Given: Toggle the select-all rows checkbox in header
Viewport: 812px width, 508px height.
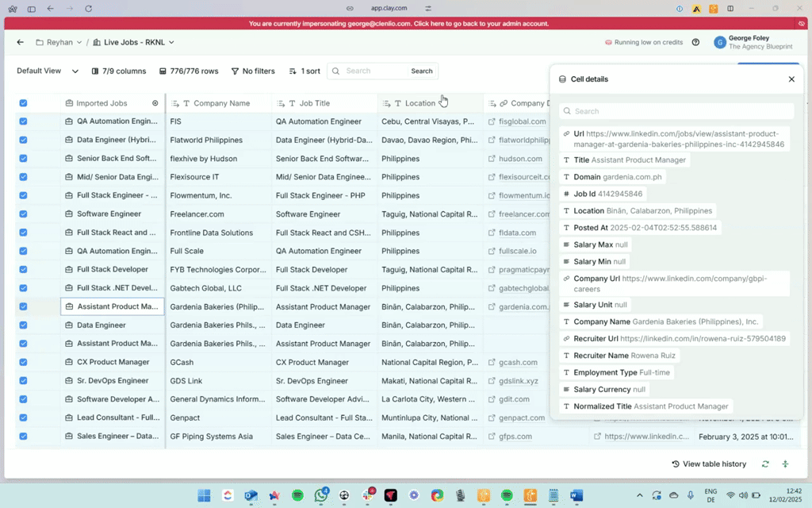Looking at the screenshot, I should (23, 103).
